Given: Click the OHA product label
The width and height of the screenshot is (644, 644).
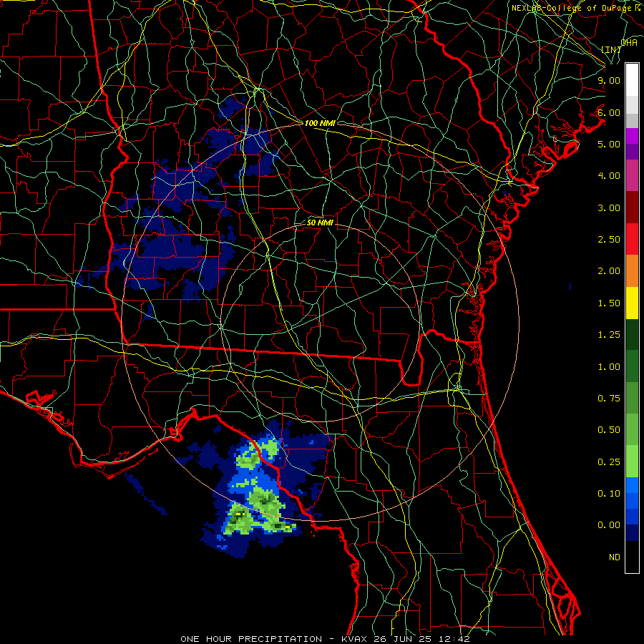Looking at the screenshot, I should (629, 42).
